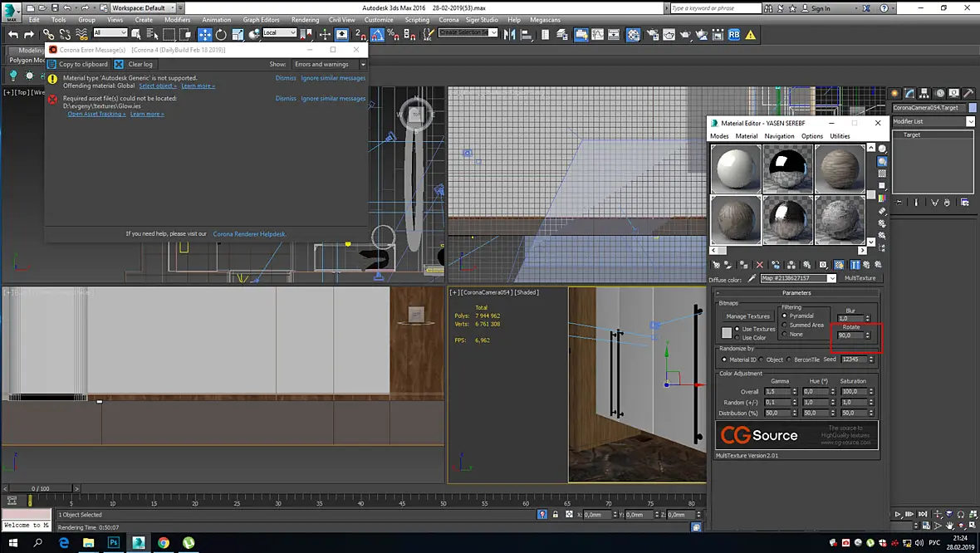
Task: Click the yellow warning triangle icon
Action: point(750,35)
